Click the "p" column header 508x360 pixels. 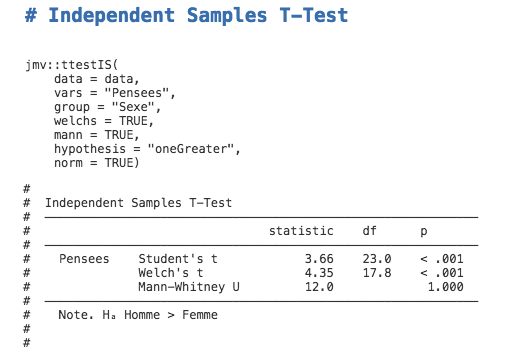click(424, 232)
